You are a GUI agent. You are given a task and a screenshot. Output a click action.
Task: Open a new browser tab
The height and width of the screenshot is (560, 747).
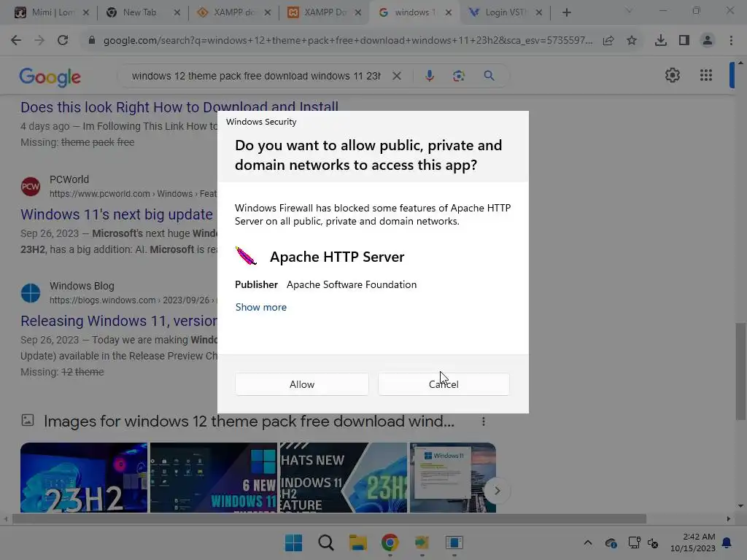coord(566,12)
